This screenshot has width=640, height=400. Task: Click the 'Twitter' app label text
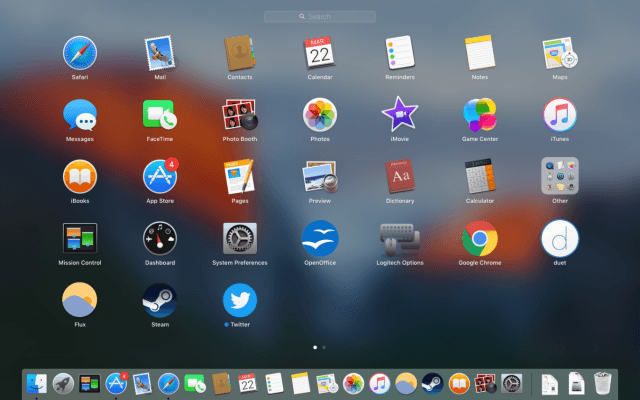[240, 324]
